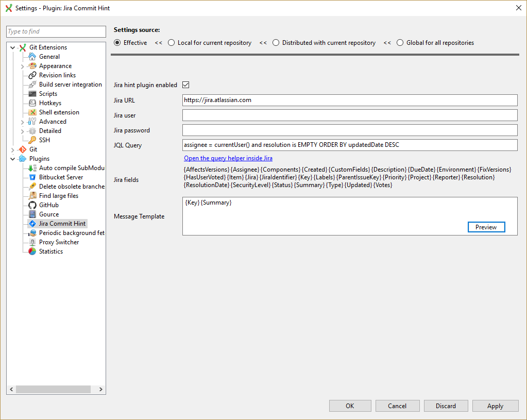This screenshot has height=420, width=527.
Task: Click the Detailed gear icon
Action: coord(32,131)
